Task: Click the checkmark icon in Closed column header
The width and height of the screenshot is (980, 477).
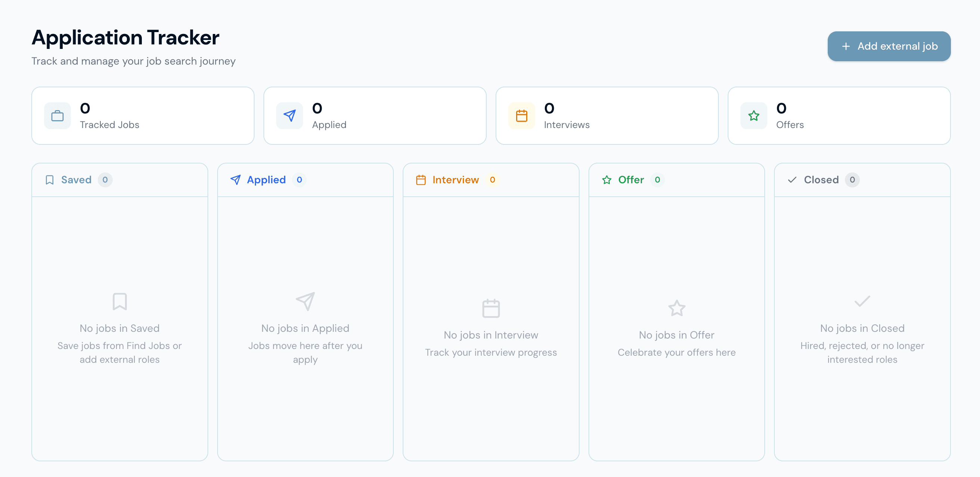Action: coord(792,180)
